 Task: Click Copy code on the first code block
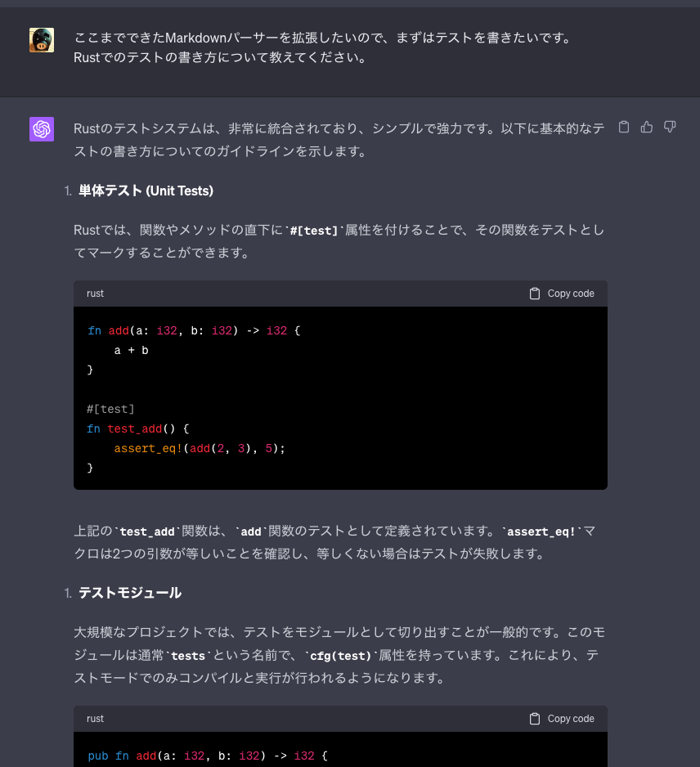pyautogui.click(x=561, y=293)
